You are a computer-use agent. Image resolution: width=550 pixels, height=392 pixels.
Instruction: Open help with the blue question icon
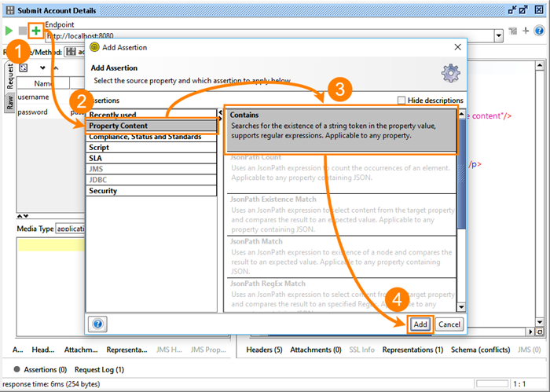point(538,31)
